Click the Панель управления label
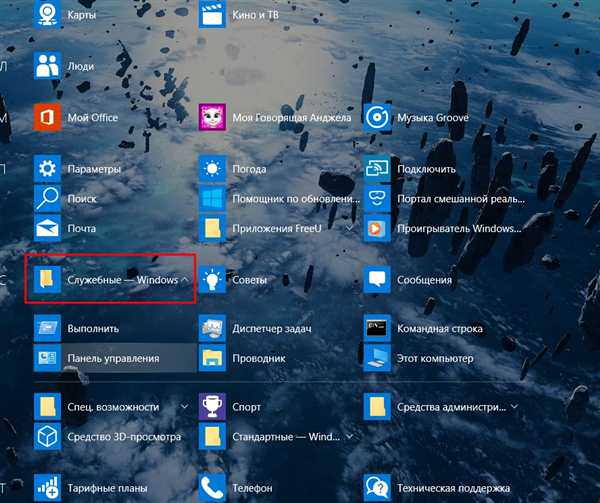This screenshot has height=503, width=600. [x=113, y=358]
